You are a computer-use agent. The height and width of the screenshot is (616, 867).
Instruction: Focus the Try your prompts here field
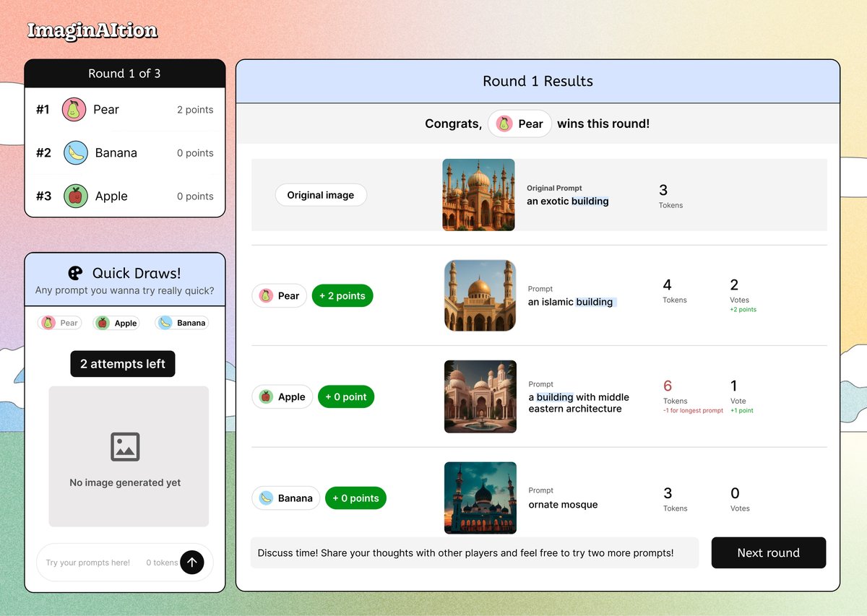click(x=125, y=562)
